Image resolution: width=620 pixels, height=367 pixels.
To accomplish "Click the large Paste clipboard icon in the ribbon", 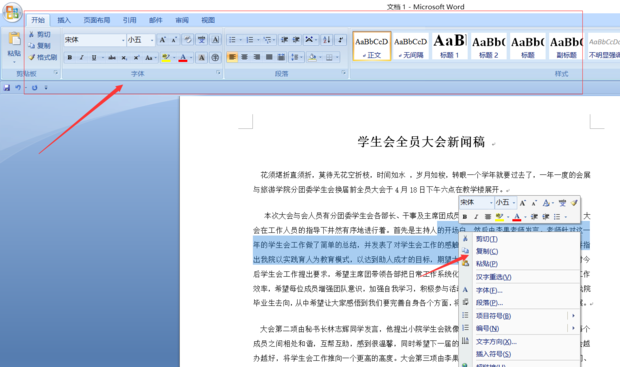I will (x=14, y=39).
